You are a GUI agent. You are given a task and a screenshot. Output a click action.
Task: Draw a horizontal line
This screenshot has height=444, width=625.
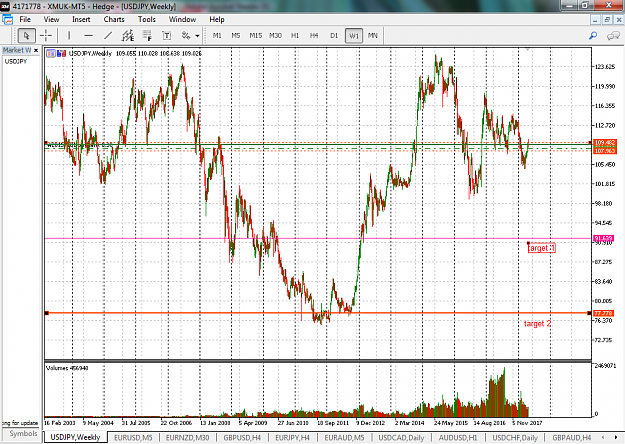[88, 35]
